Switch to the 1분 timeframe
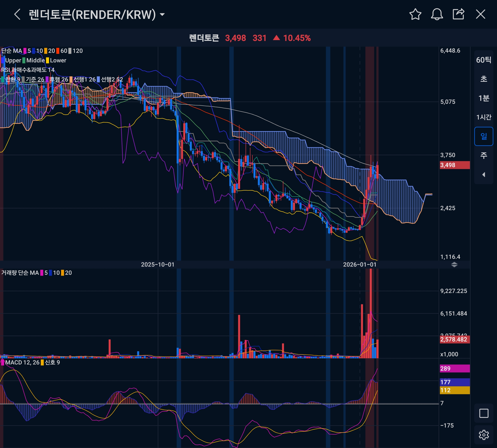497x448 pixels. tap(484, 98)
